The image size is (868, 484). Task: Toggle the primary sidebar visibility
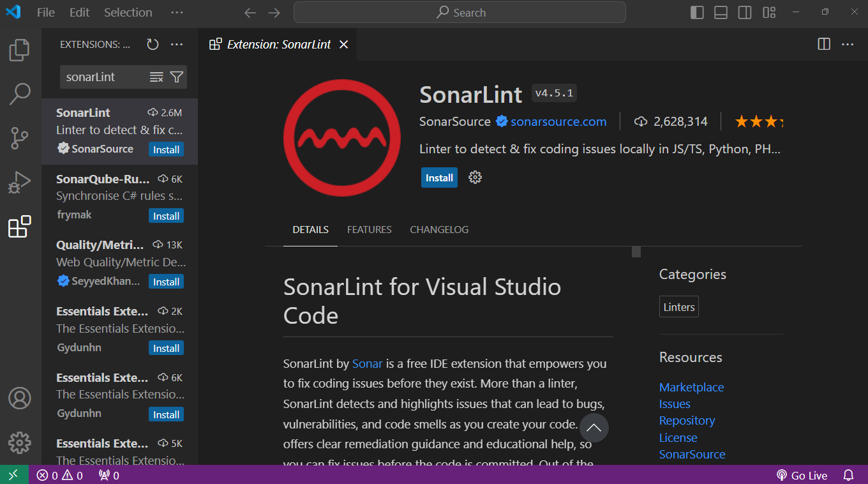(696, 11)
